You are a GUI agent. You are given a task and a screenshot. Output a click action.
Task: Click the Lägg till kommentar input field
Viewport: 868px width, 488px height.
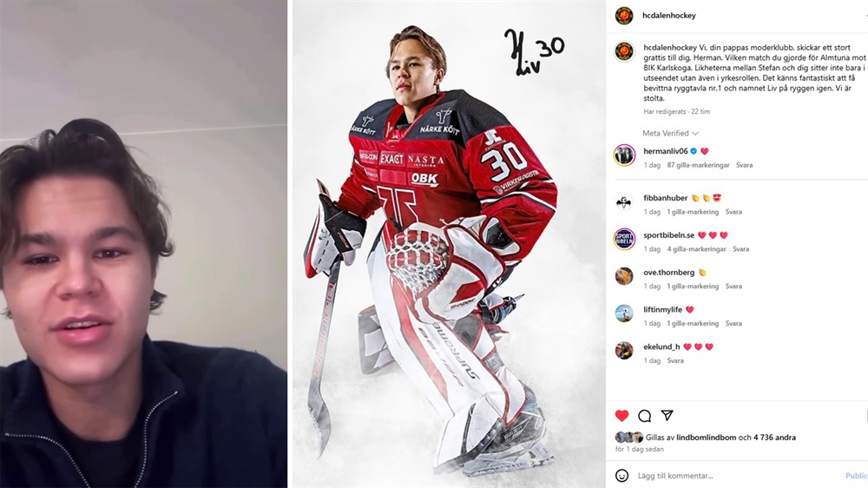tap(737, 475)
